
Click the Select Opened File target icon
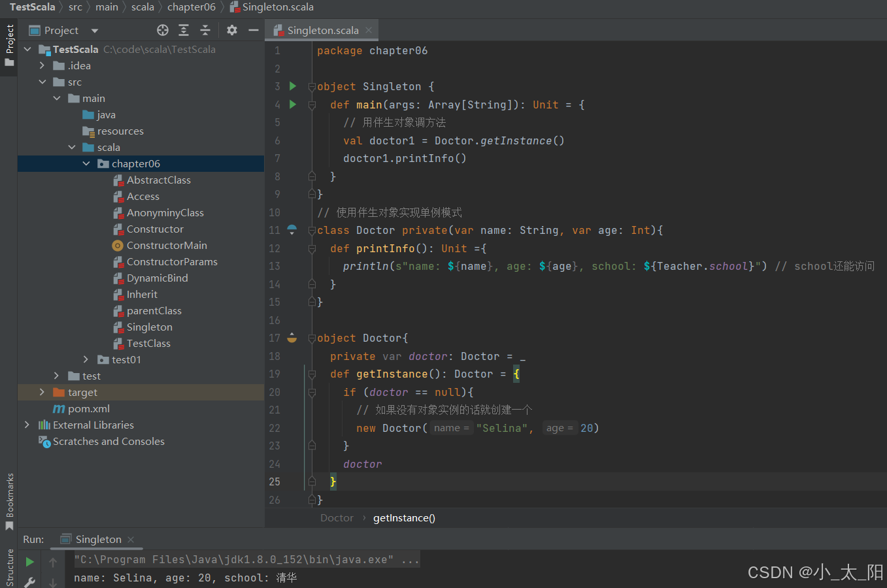tap(163, 30)
